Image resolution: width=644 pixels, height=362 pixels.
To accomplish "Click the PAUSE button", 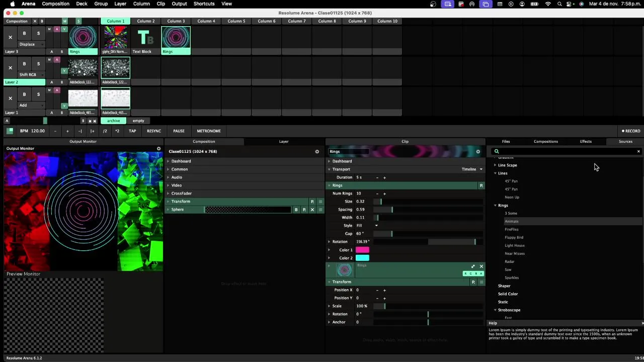I will click(x=179, y=131).
